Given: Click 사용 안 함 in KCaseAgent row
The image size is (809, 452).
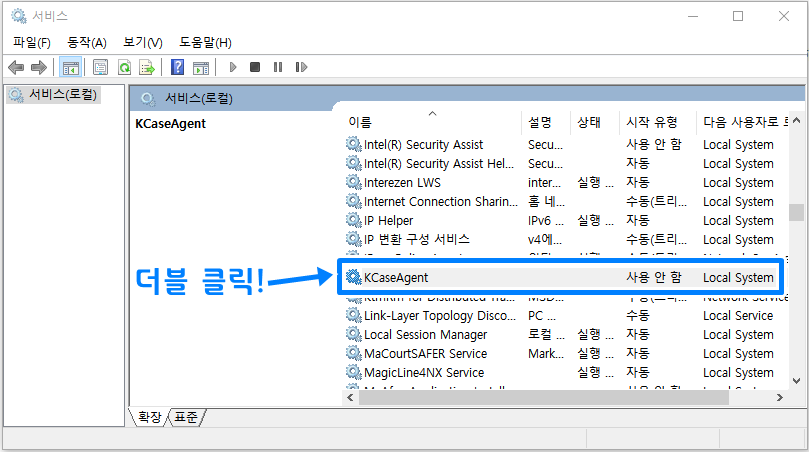Looking at the screenshot, I should tap(654, 278).
